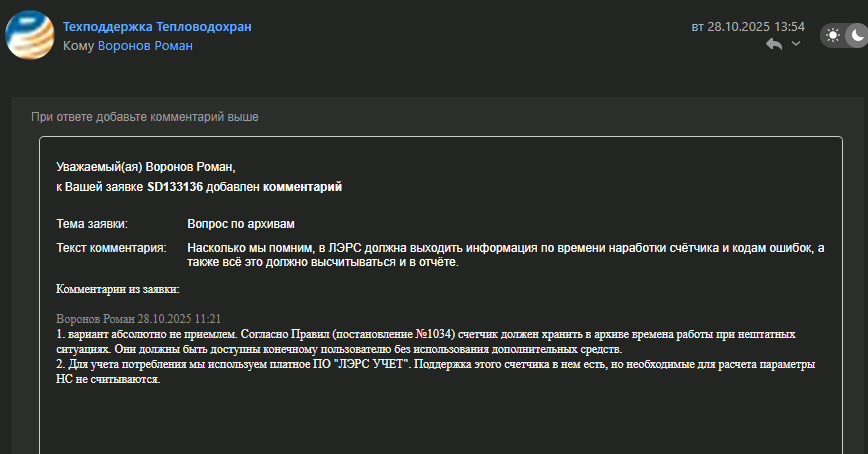Click the comment author line Воронов Роман 11:21
Image resolution: width=868 pixels, height=454 pixels.
pos(139,318)
